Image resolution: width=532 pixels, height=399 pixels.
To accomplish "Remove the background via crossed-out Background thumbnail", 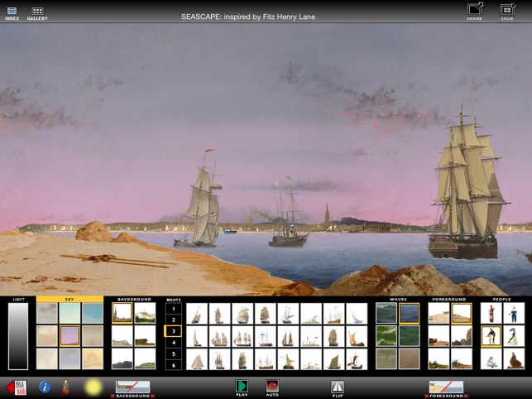I will pyautogui.click(x=132, y=389).
